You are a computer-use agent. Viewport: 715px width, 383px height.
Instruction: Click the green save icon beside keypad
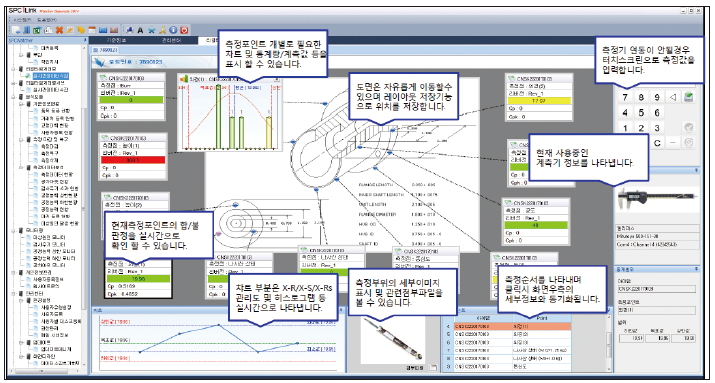pos(689,97)
